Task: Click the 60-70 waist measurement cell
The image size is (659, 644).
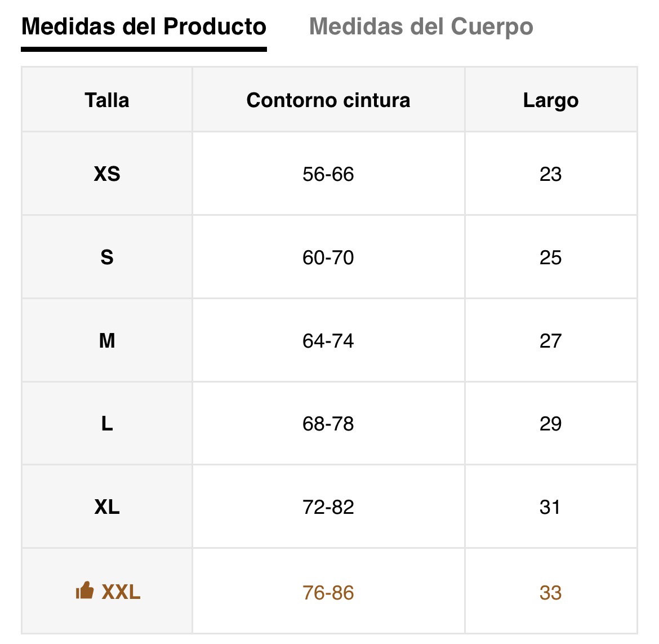Action: coord(328,257)
